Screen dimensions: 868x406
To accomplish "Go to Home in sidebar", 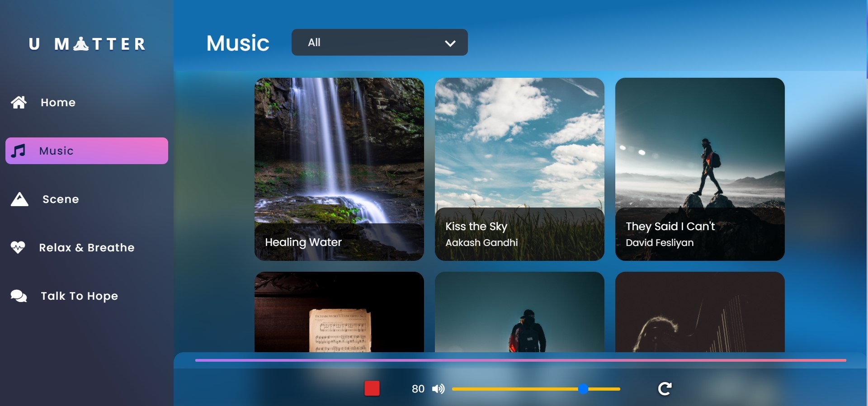I will point(87,103).
